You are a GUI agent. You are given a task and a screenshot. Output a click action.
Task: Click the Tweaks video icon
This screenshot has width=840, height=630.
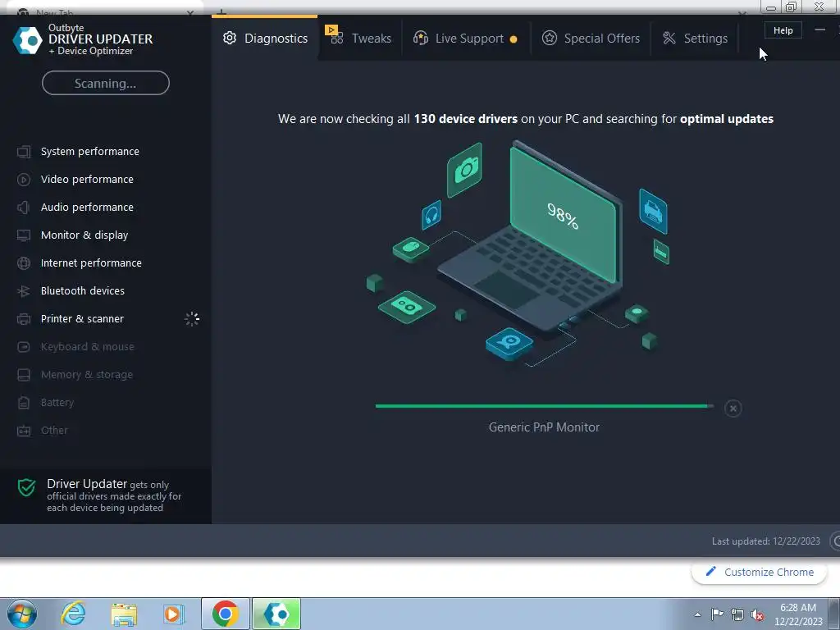tap(336, 35)
